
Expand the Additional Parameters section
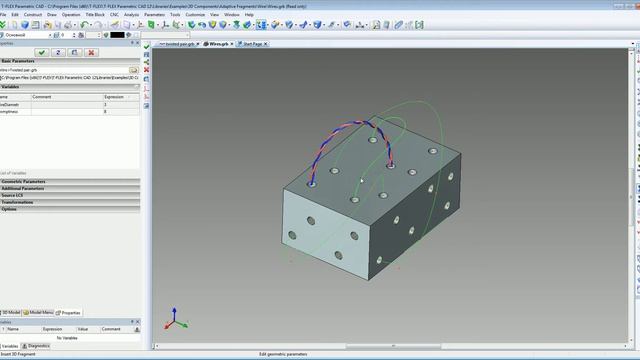(x=70, y=189)
